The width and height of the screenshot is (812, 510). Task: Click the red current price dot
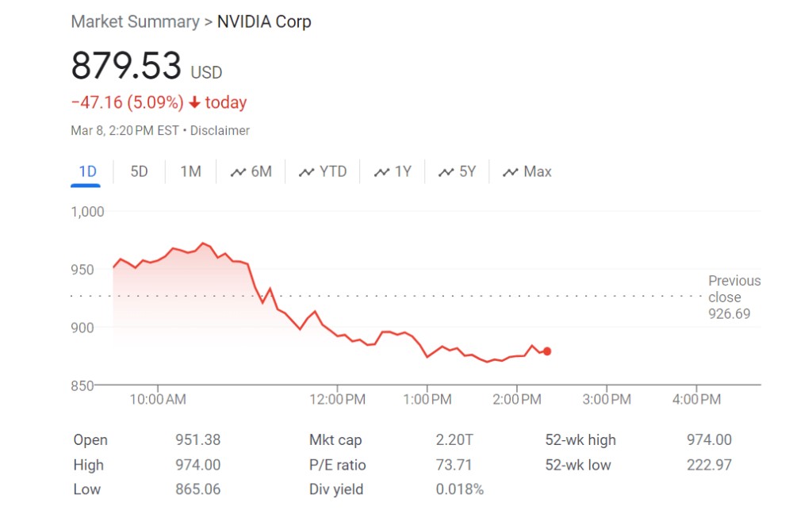[547, 351]
